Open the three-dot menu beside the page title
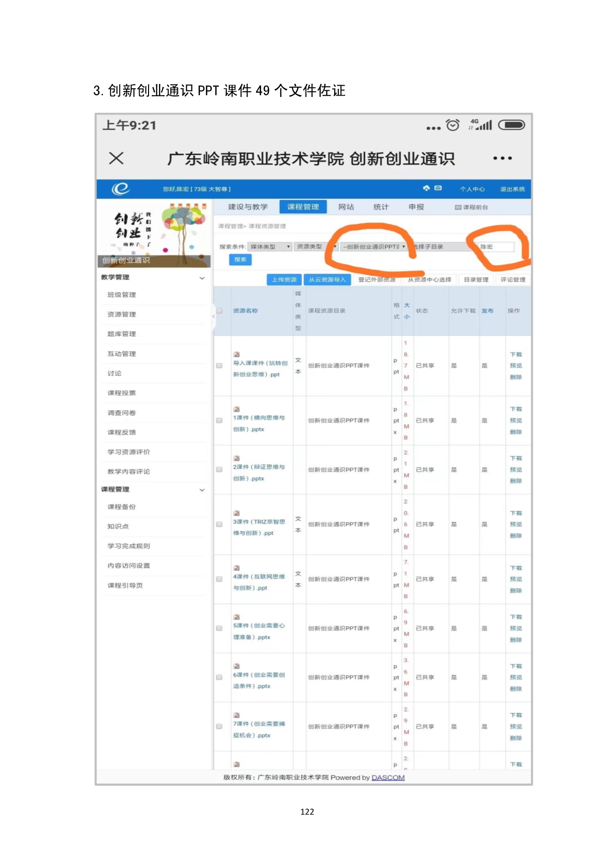The image size is (614, 868). (x=502, y=158)
